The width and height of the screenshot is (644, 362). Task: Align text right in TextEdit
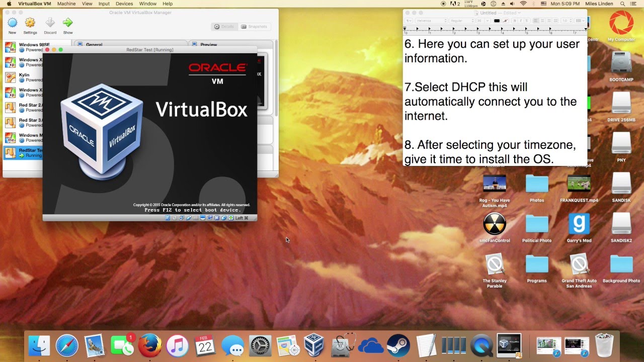click(x=548, y=21)
